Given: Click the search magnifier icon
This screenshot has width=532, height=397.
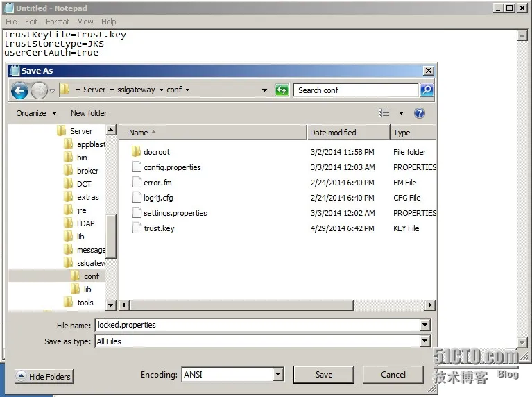Looking at the screenshot, I should click(x=427, y=90).
